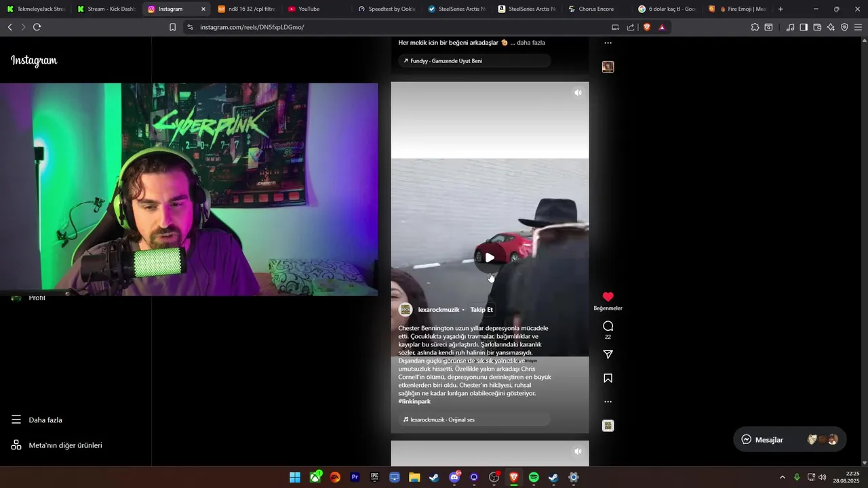The height and width of the screenshot is (488, 868).
Task: Open volume control in system tray
Action: click(x=823, y=477)
